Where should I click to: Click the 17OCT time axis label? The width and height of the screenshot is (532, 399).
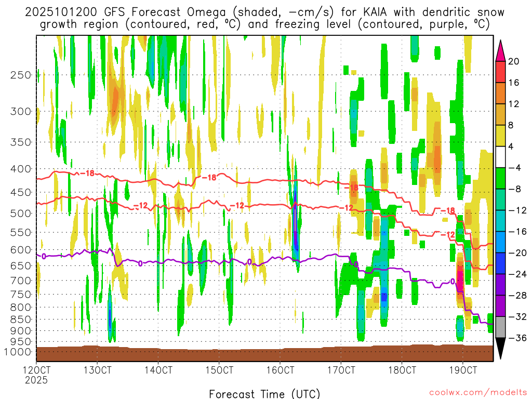pos(341,370)
